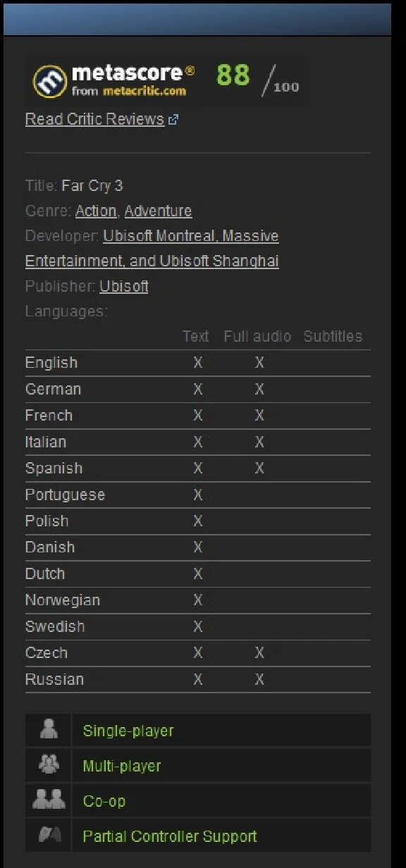
Task: Select the Single-player category label
Action: point(128,731)
